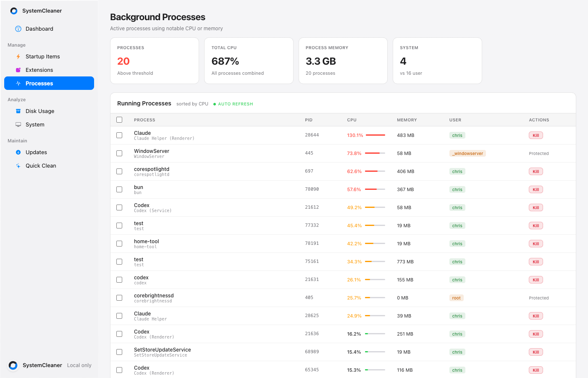
Task: Kill the Codex (Service) process
Action: pos(536,207)
